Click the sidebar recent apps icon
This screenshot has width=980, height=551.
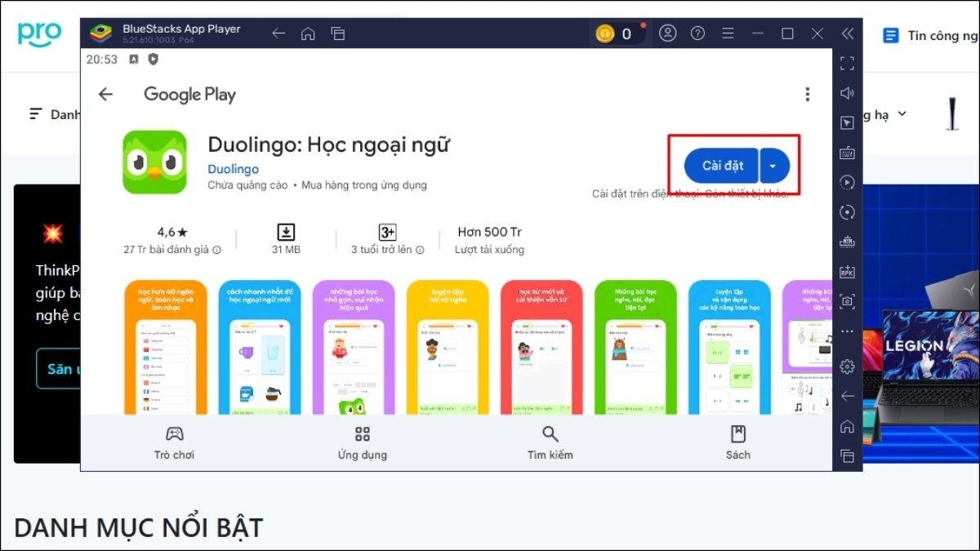tap(847, 455)
